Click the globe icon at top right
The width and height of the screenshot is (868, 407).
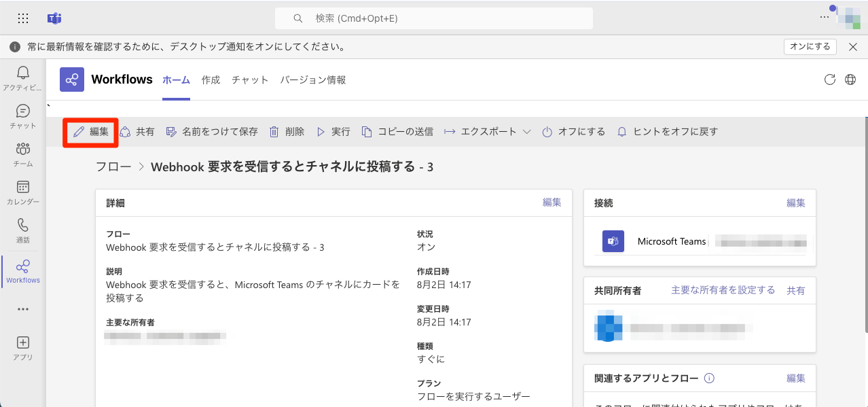coord(850,79)
